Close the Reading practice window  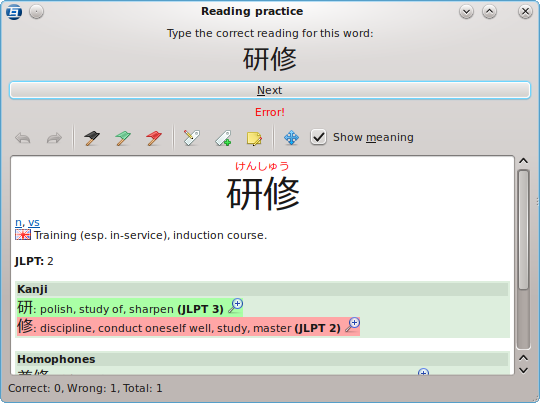pos(525,12)
